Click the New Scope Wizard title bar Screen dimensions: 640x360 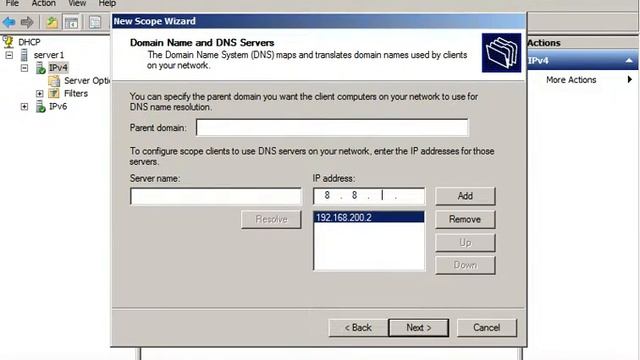click(x=319, y=21)
